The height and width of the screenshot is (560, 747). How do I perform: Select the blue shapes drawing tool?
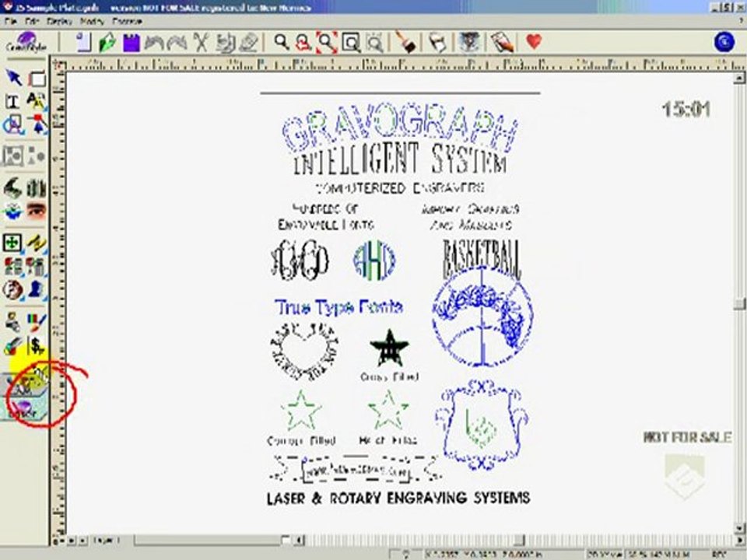tap(13, 124)
